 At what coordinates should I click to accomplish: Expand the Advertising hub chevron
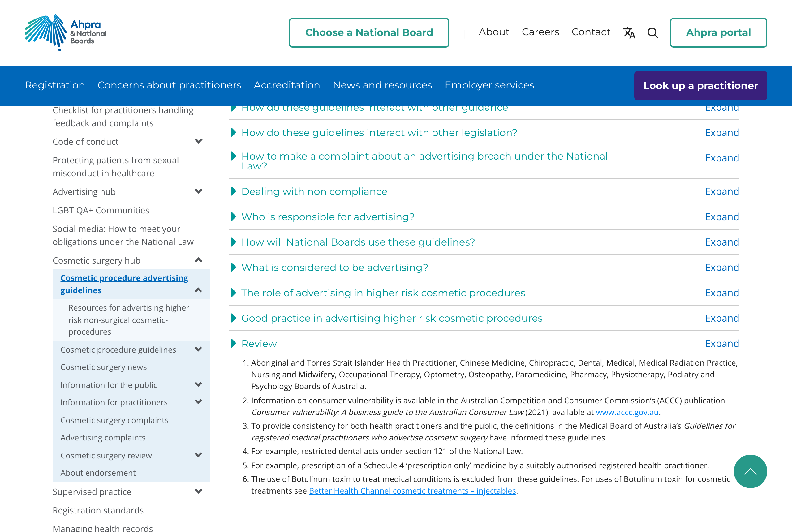(199, 191)
